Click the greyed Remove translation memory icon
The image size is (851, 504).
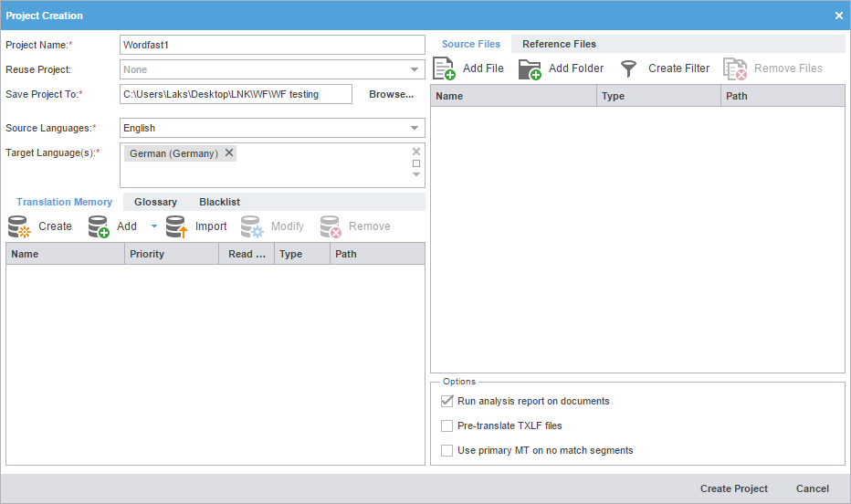coord(331,226)
